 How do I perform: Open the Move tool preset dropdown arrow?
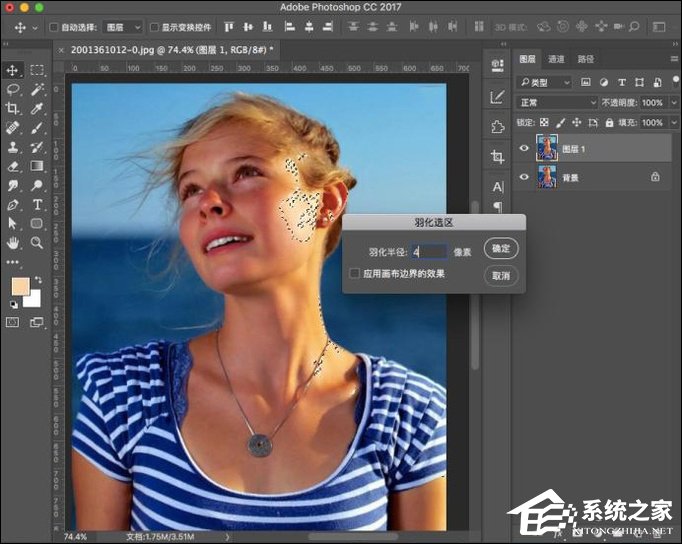point(35,28)
